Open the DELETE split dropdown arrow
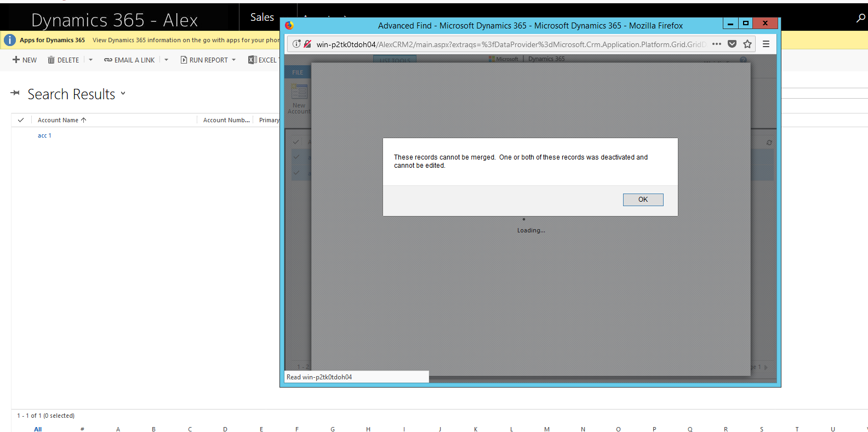 click(x=90, y=60)
